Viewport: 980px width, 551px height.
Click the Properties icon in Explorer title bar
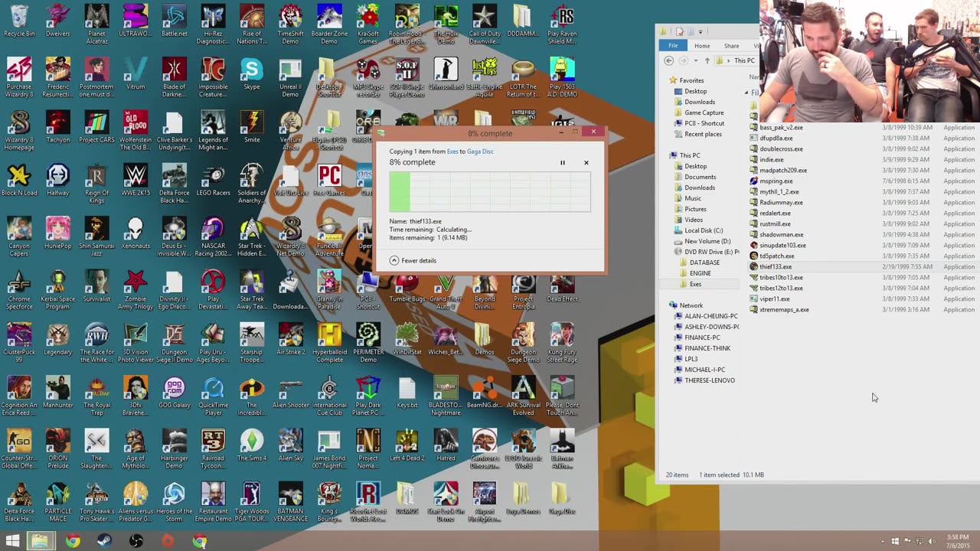pyautogui.click(x=679, y=31)
